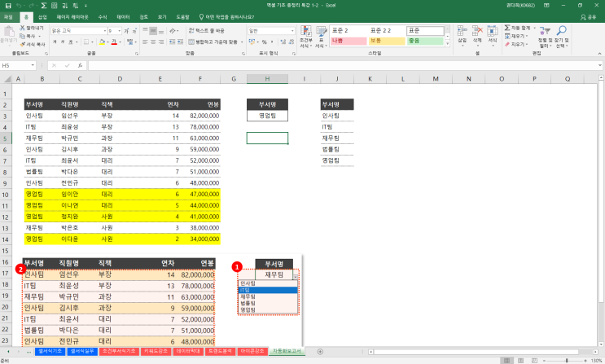Toggle underline formatting

(70, 42)
